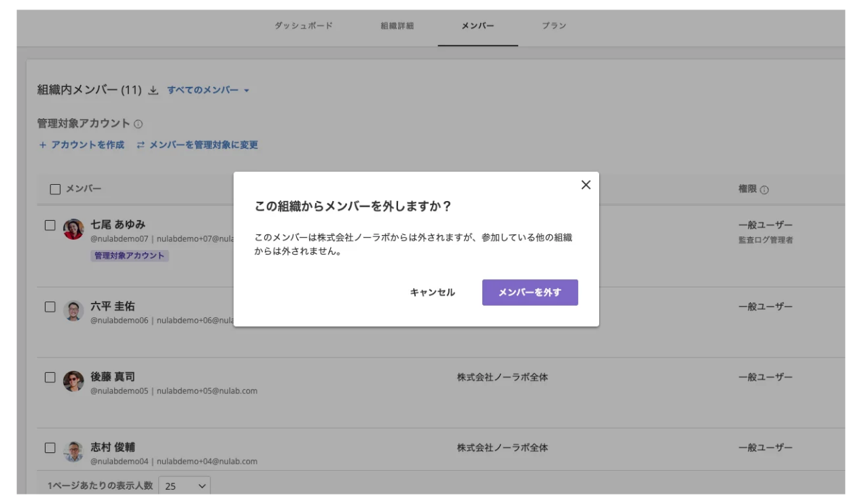Switch to the 組織詳細 tab
This screenshot has height=504, width=862.
click(x=397, y=26)
